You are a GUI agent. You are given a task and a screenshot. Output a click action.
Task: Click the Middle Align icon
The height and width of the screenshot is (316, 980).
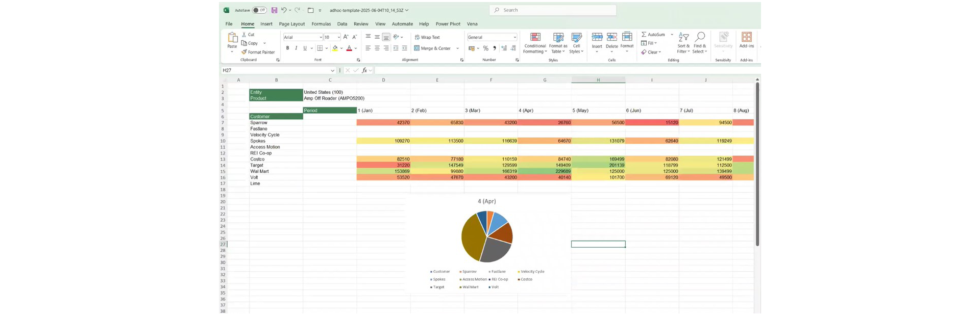377,37
